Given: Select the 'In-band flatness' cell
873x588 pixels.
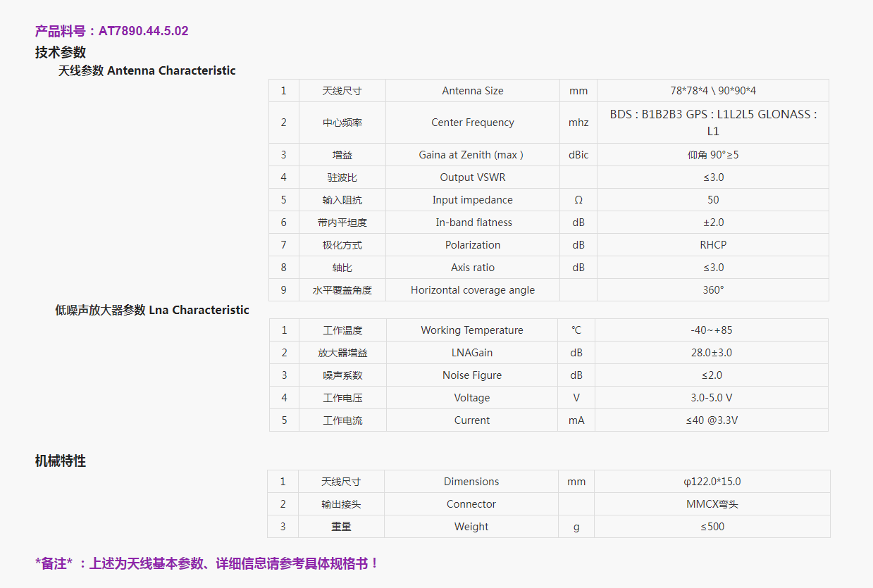Looking at the screenshot, I should click(473, 223).
